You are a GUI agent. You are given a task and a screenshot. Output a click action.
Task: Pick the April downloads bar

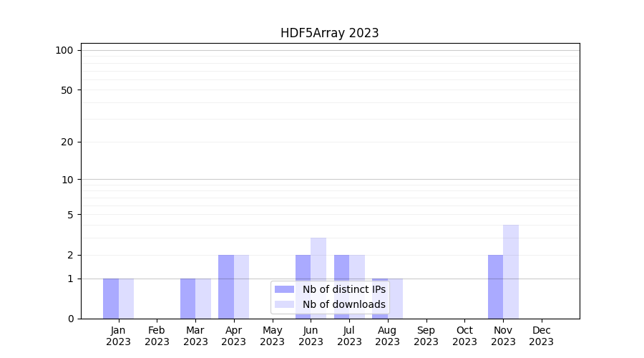(x=241, y=286)
